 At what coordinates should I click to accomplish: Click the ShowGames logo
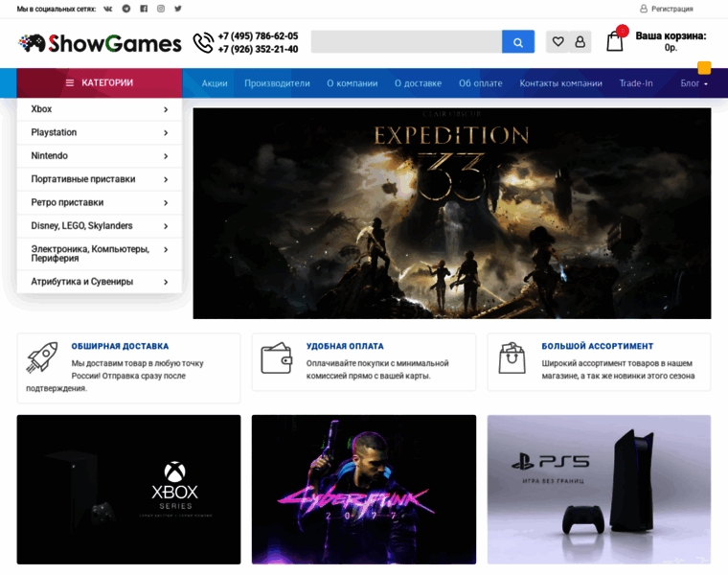point(100,43)
